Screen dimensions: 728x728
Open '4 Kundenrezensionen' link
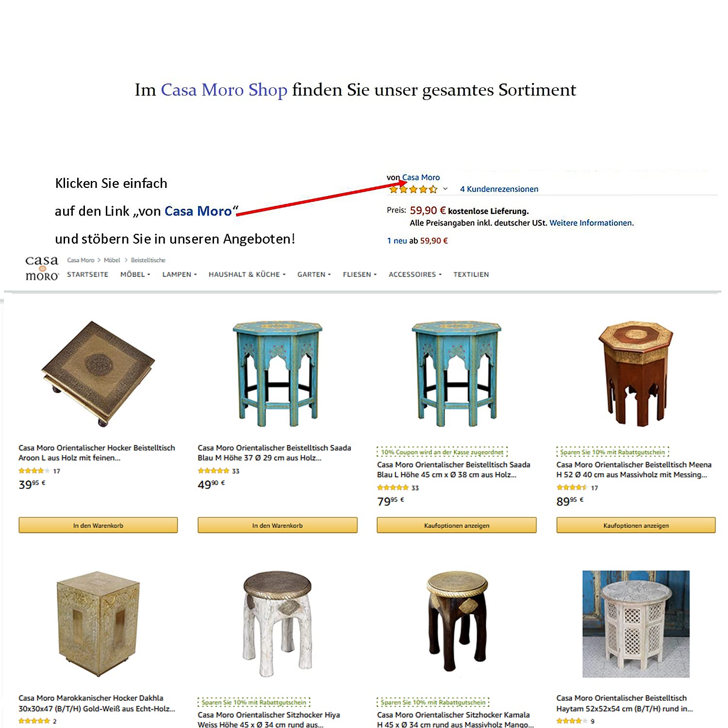499,189
